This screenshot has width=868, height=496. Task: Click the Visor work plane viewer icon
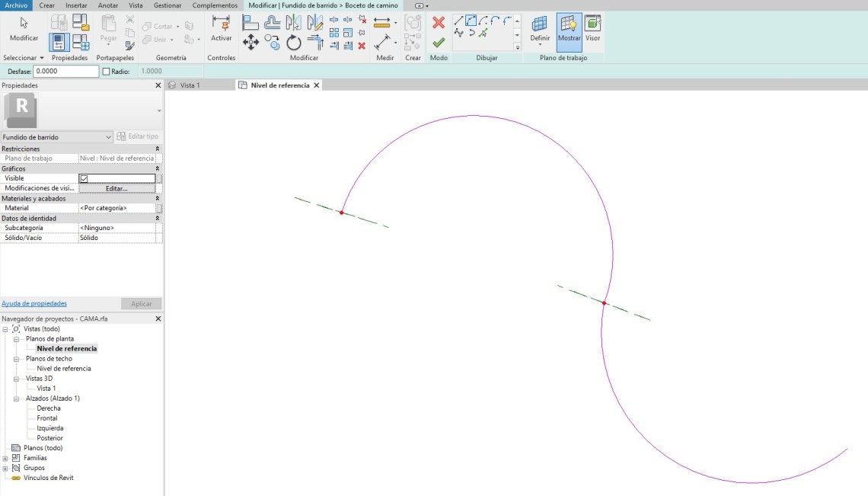592,28
